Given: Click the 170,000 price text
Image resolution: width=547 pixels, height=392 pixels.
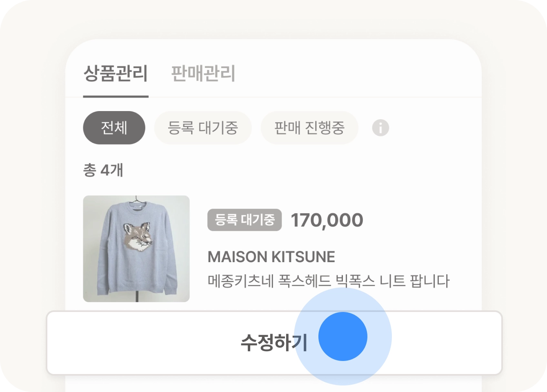Looking at the screenshot, I should 327,220.
